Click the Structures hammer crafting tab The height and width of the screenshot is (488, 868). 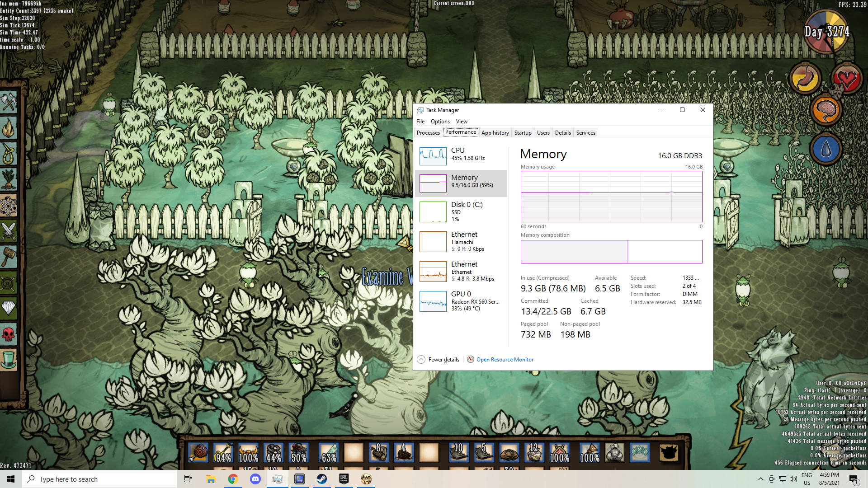tap(9, 257)
